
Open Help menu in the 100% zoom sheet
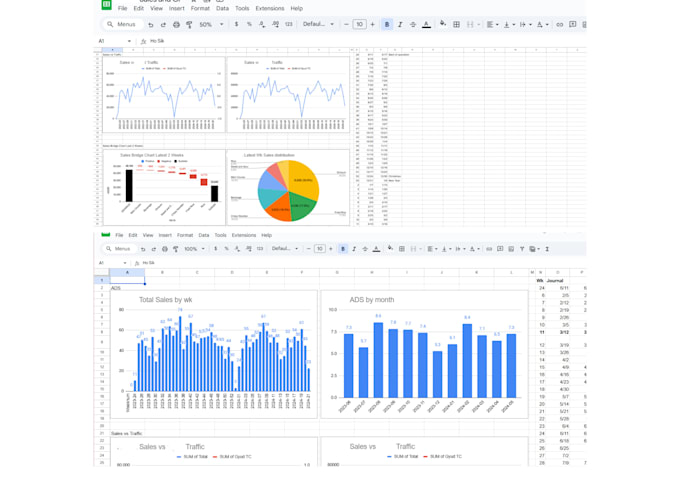point(266,235)
